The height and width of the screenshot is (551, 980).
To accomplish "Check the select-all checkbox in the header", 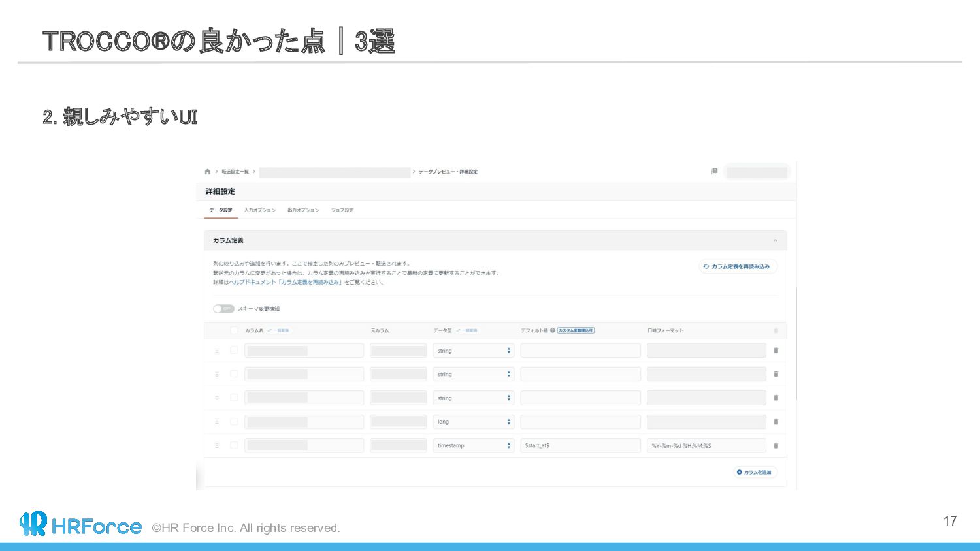I will click(x=234, y=330).
